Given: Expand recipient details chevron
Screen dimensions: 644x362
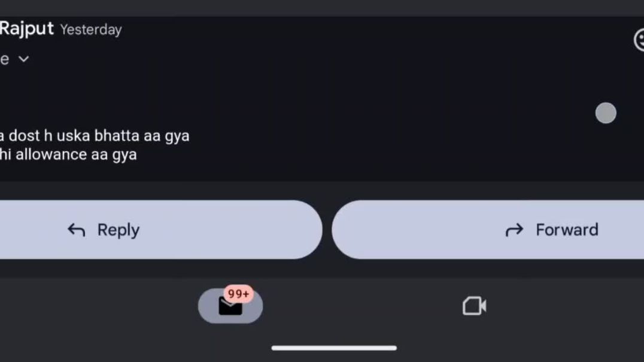Looking at the screenshot, I should (x=24, y=59).
